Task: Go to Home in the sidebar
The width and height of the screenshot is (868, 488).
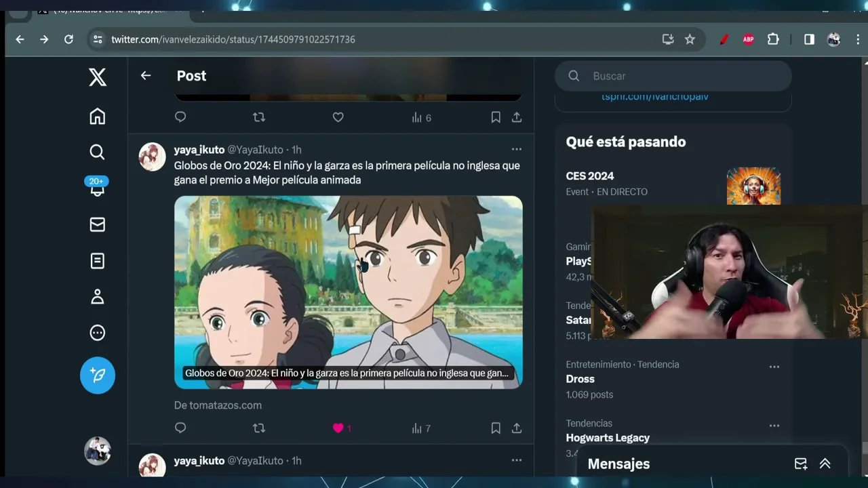Action: (98, 117)
